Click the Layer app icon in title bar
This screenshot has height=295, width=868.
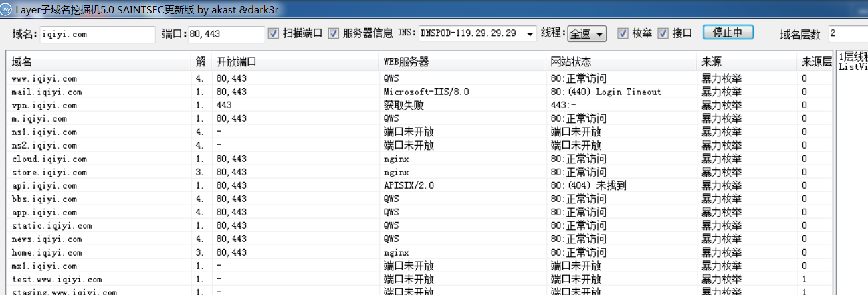[x=6, y=9]
